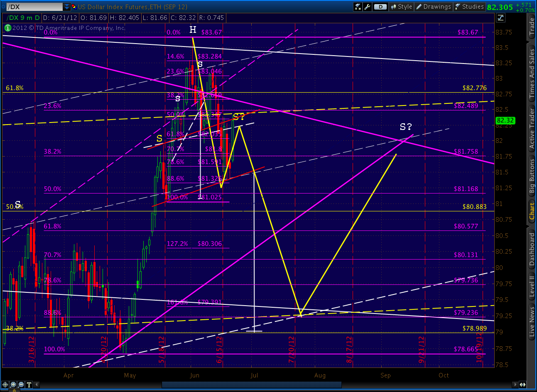
Task: Open the Big Buttons side tab
Action: click(x=532, y=176)
